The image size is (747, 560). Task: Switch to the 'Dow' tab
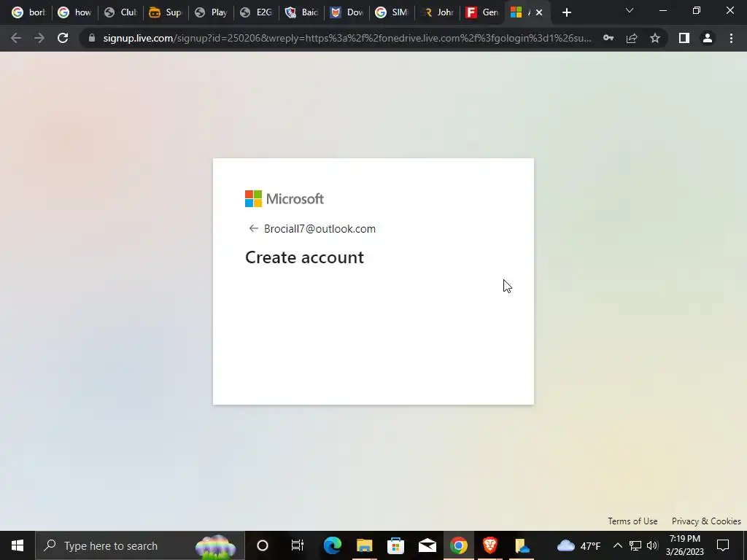pyautogui.click(x=347, y=12)
